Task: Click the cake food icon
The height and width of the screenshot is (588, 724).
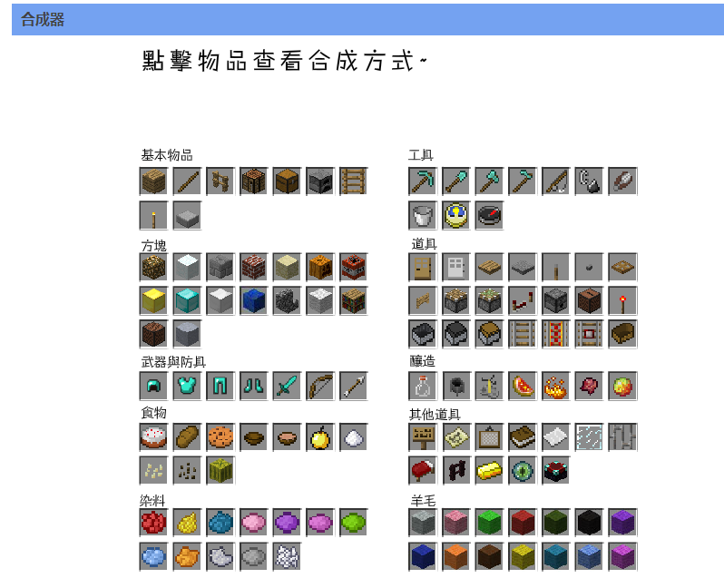Action: pyautogui.click(x=153, y=437)
